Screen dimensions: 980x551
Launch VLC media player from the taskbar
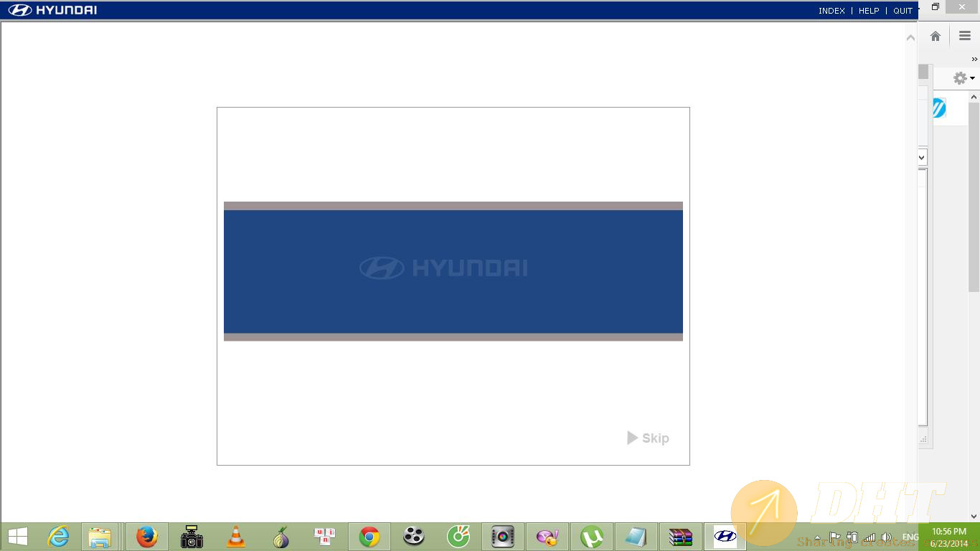(x=236, y=537)
